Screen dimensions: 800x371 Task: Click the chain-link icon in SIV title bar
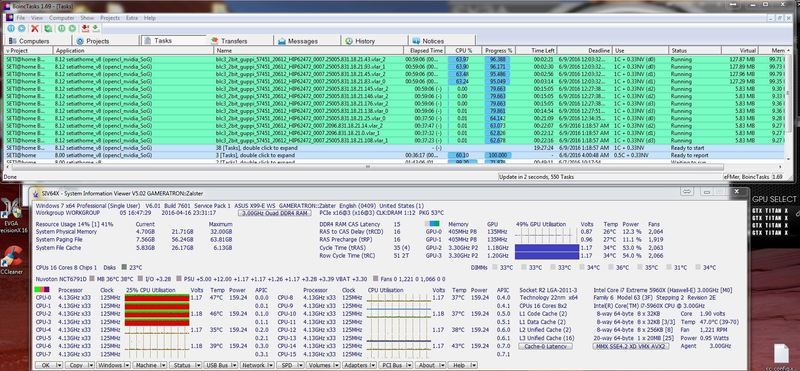[x=687, y=191]
